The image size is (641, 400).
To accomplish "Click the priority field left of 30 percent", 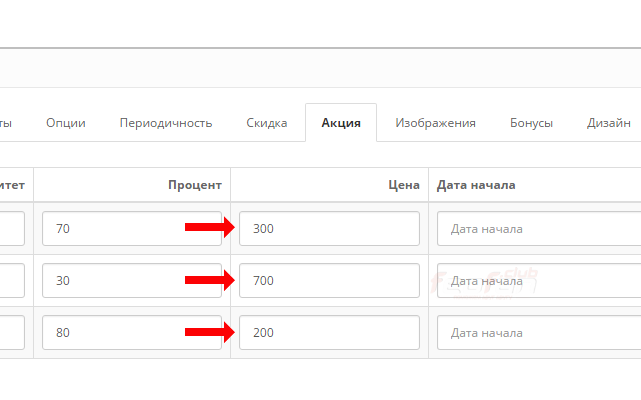I will [12, 281].
